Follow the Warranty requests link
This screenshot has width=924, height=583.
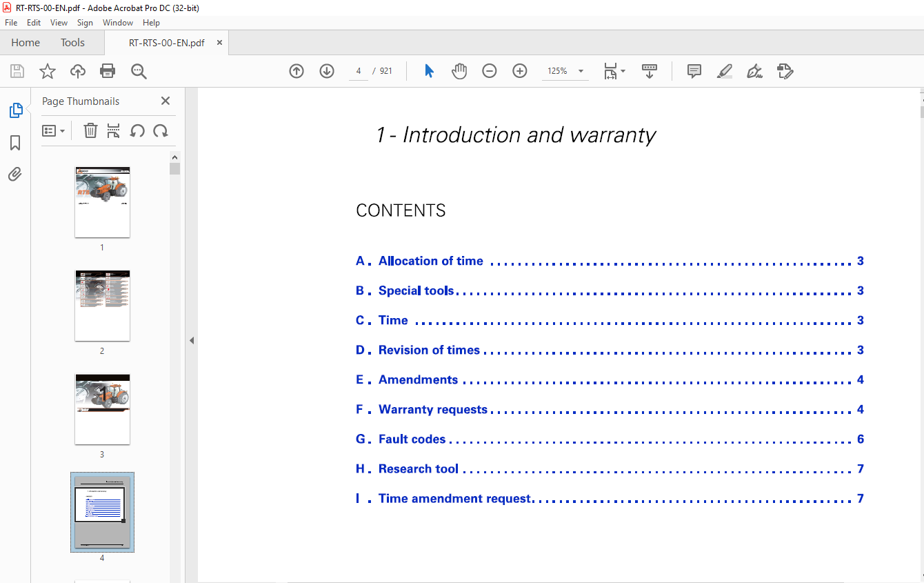click(x=610, y=409)
